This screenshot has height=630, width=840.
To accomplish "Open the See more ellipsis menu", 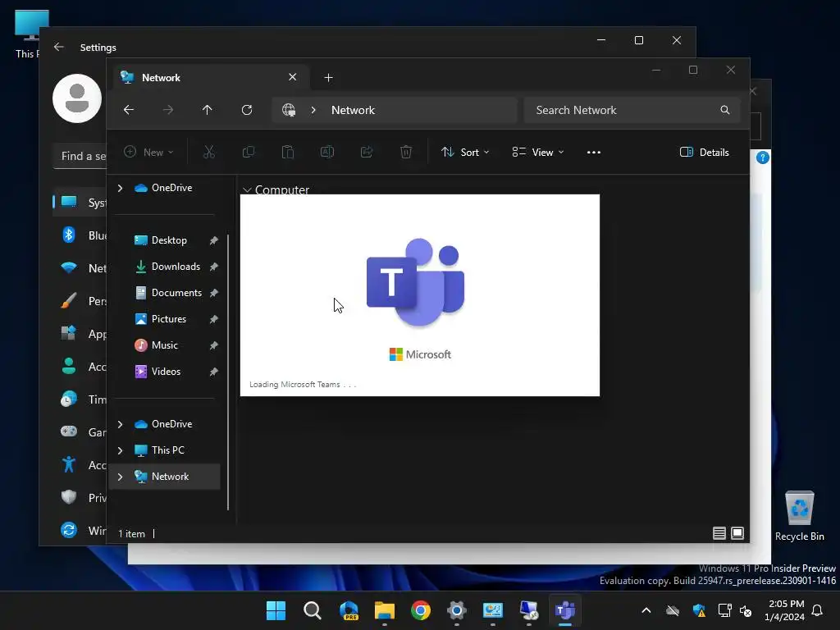I will (x=594, y=152).
